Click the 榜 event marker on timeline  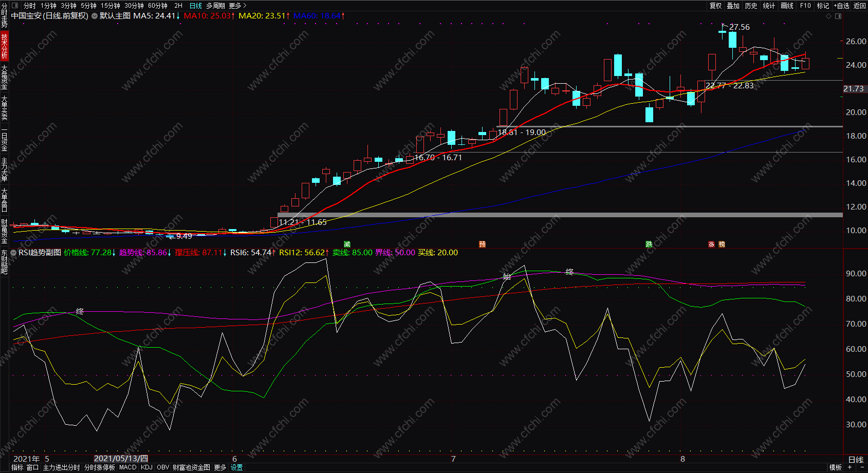point(722,244)
